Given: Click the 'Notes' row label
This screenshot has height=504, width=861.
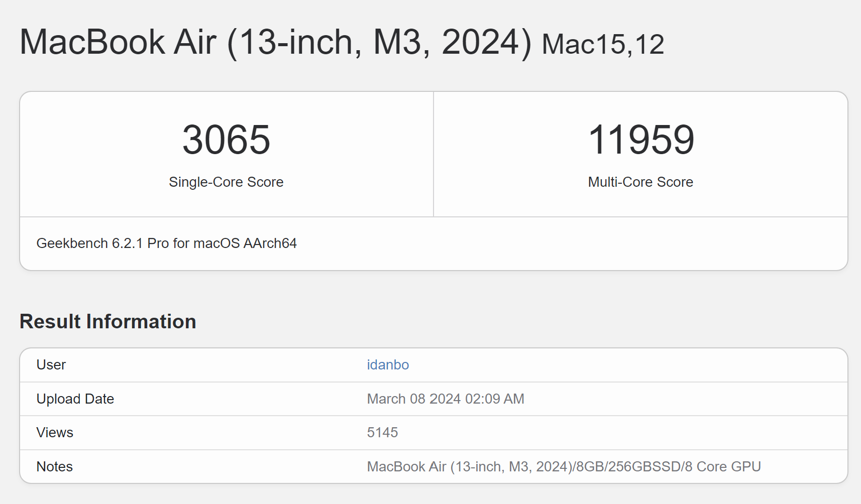Looking at the screenshot, I should (55, 467).
